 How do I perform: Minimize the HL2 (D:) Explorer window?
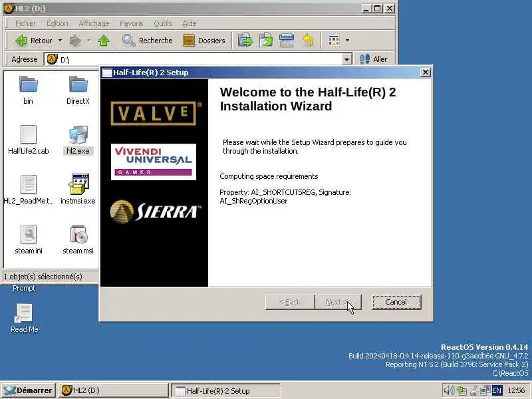point(366,9)
